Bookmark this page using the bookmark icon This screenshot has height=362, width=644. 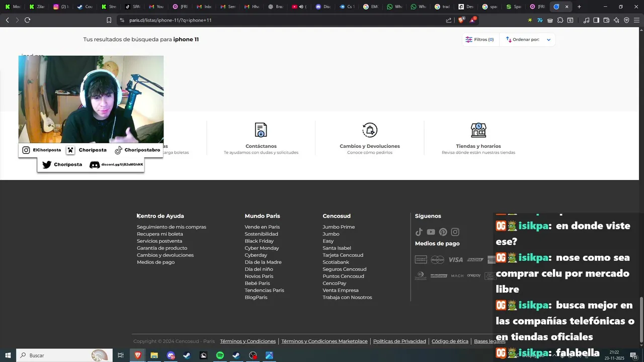tap(109, 20)
